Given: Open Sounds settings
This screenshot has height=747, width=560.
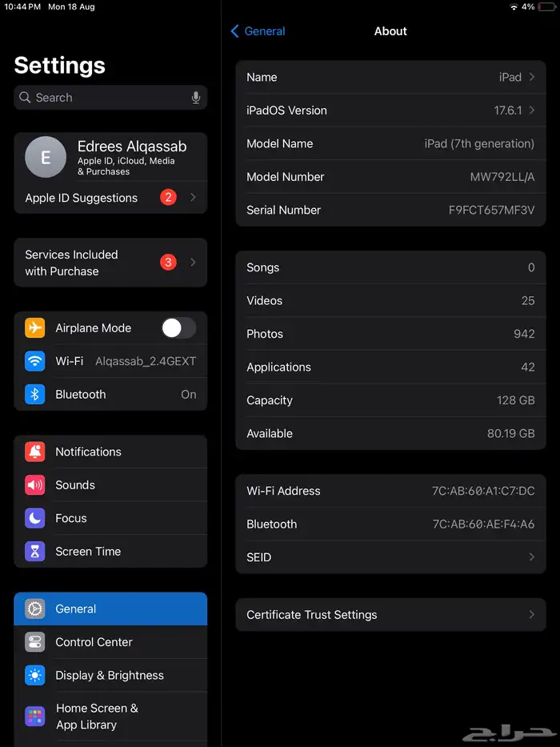Looking at the screenshot, I should coord(110,485).
